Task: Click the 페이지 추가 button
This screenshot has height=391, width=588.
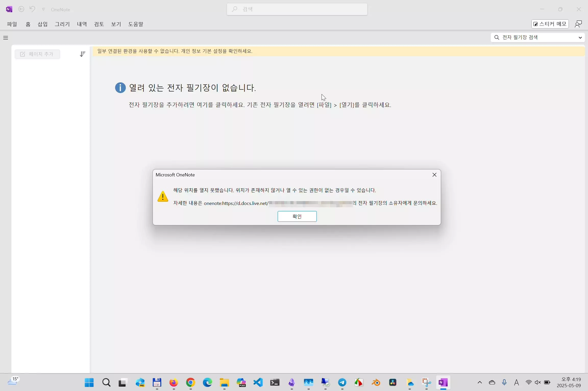Action: tap(37, 54)
